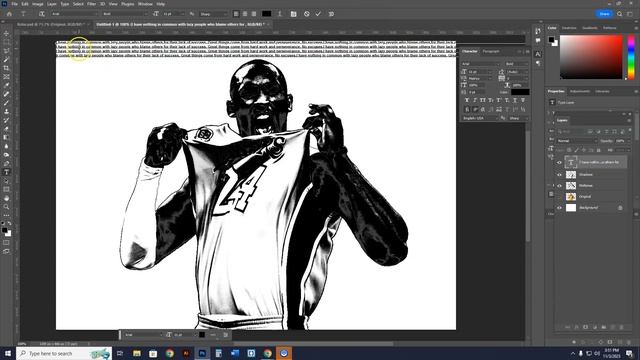Select the Zoom tool

(6, 207)
